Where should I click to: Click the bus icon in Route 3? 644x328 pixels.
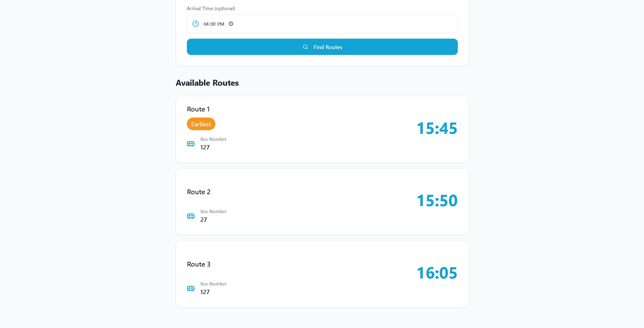point(191,288)
